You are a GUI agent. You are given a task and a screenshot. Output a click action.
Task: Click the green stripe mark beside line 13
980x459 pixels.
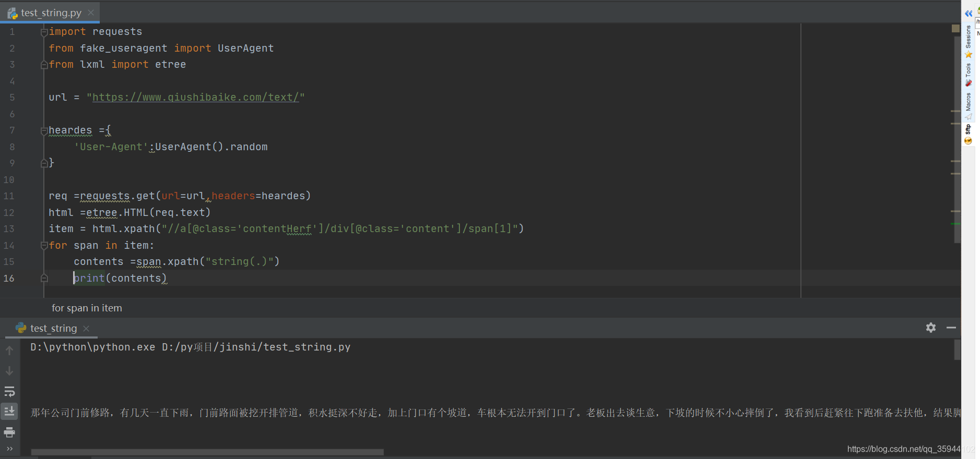pos(955,224)
